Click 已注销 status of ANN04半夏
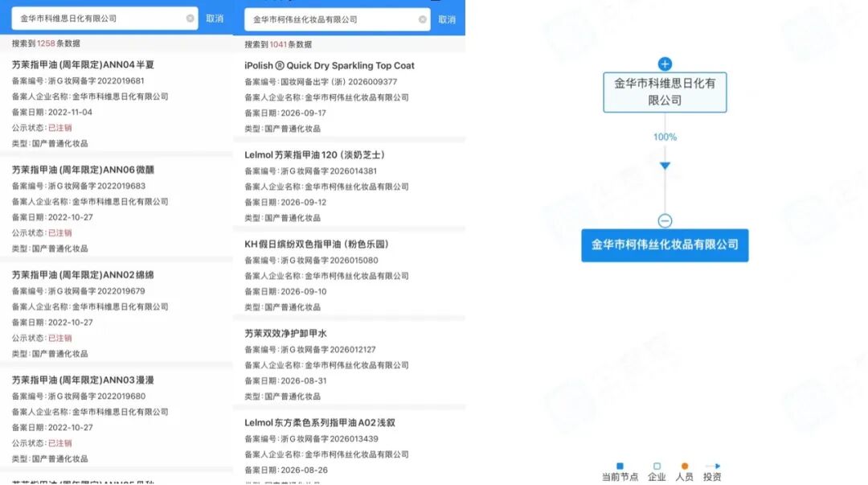The width and height of the screenshot is (868, 485). 59,128
